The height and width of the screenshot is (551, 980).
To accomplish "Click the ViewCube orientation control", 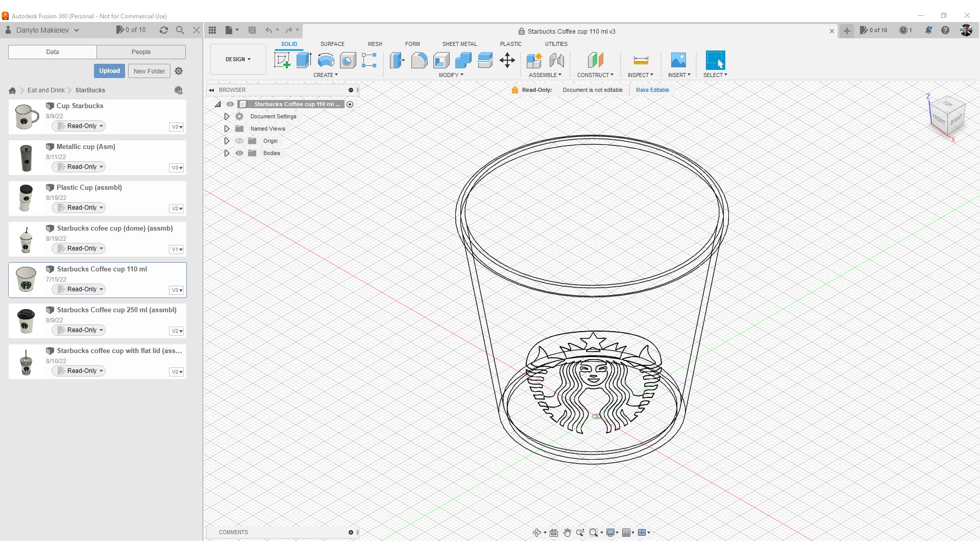I will point(947,116).
